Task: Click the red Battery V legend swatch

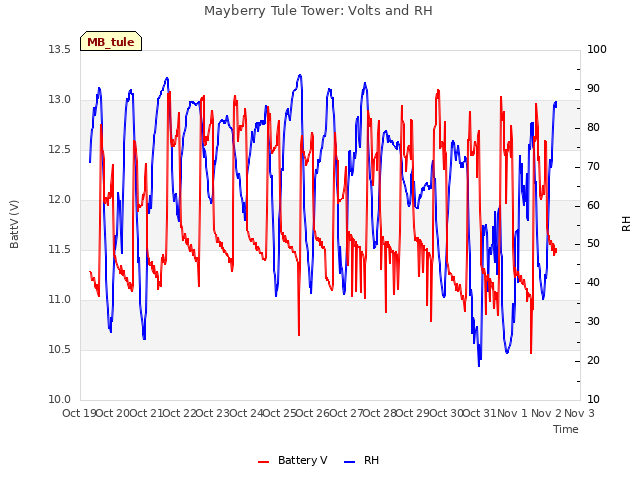Action: [264, 462]
